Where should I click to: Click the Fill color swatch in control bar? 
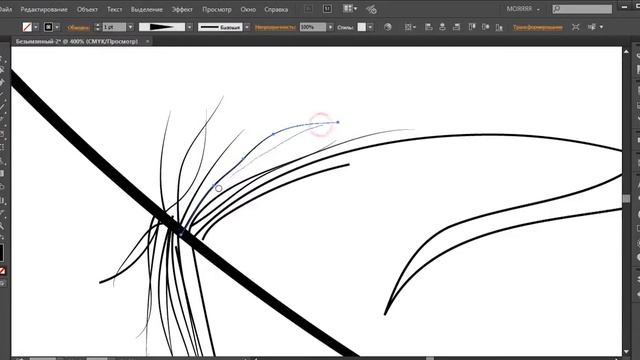click(27, 27)
